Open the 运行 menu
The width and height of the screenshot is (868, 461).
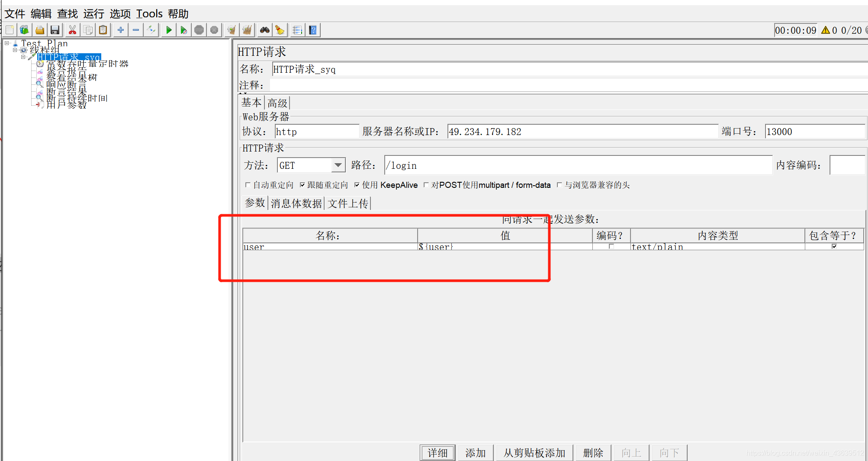coord(94,14)
